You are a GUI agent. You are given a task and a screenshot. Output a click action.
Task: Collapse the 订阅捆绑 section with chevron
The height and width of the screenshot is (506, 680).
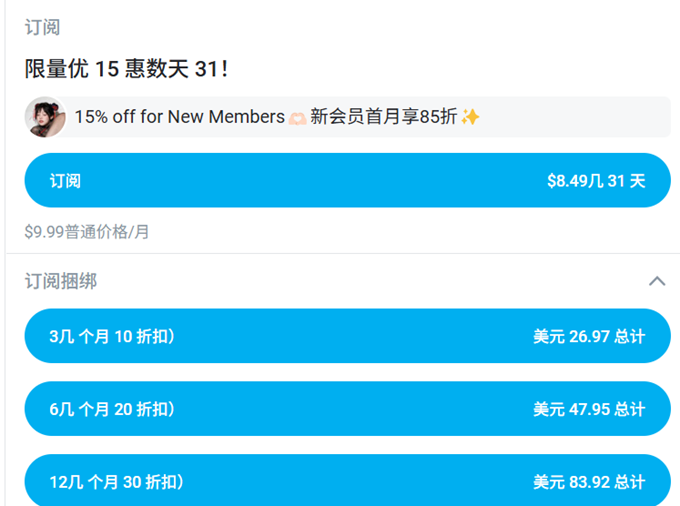point(657,281)
